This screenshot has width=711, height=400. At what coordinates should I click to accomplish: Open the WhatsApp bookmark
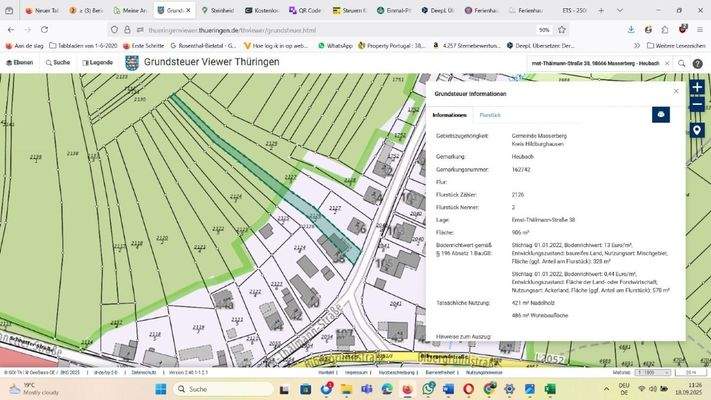coord(335,46)
